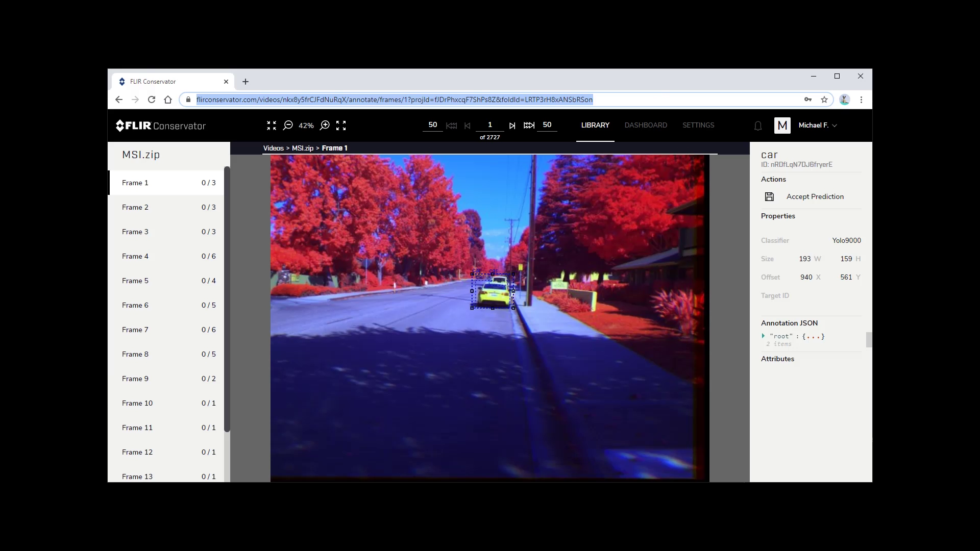The height and width of the screenshot is (551, 980).
Task: Click the frame number input field
Action: [x=489, y=124]
